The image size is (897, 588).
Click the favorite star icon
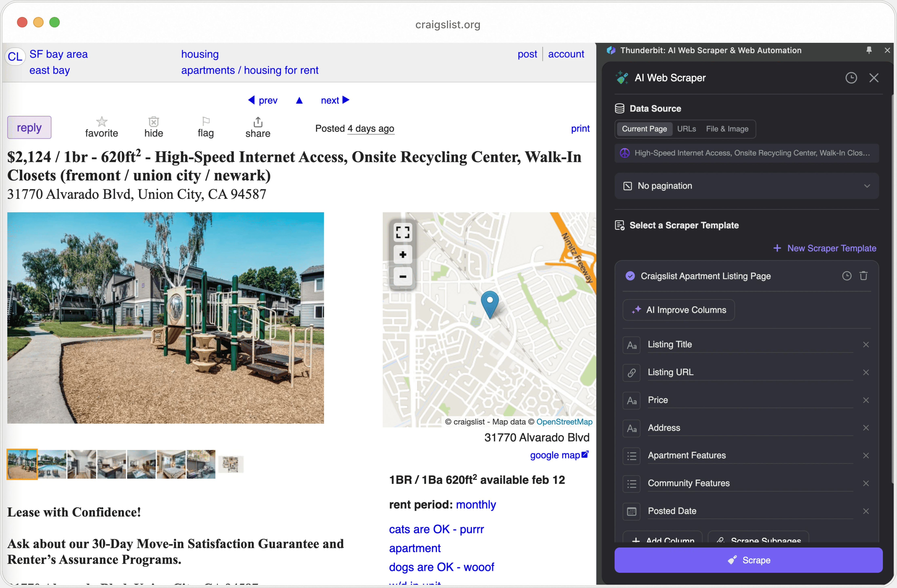click(x=101, y=122)
